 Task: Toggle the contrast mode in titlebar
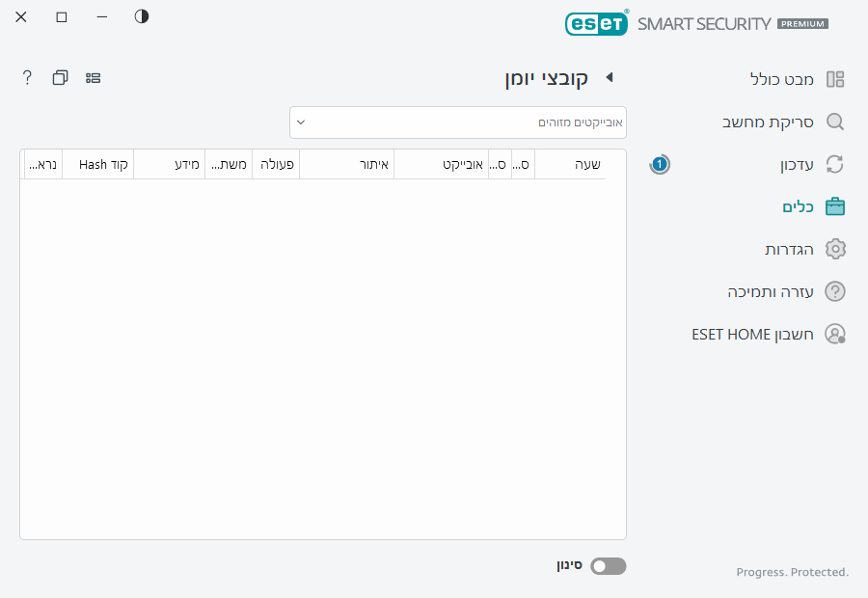coord(141,16)
